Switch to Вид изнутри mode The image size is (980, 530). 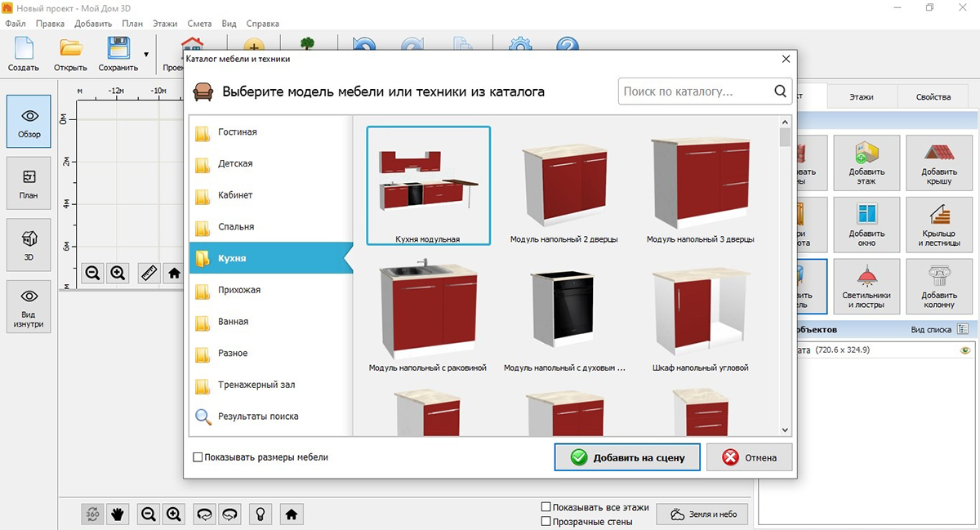29,307
